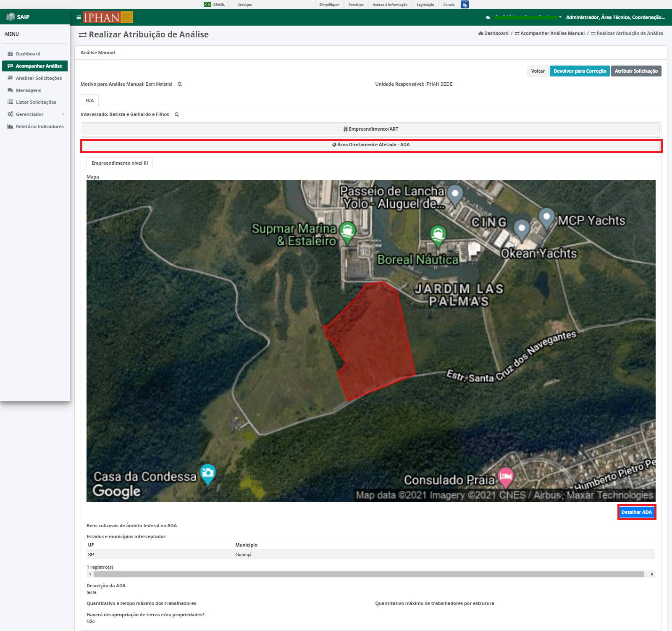The width and height of the screenshot is (672, 631).
Task: Click the Brazil flag BRASIL link
Action: tap(214, 5)
